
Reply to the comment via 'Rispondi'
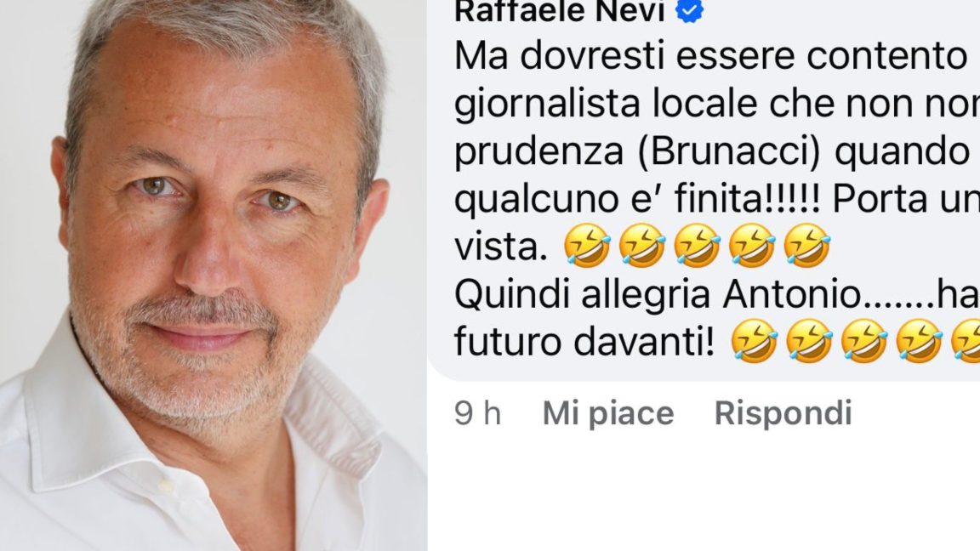[x=783, y=413]
